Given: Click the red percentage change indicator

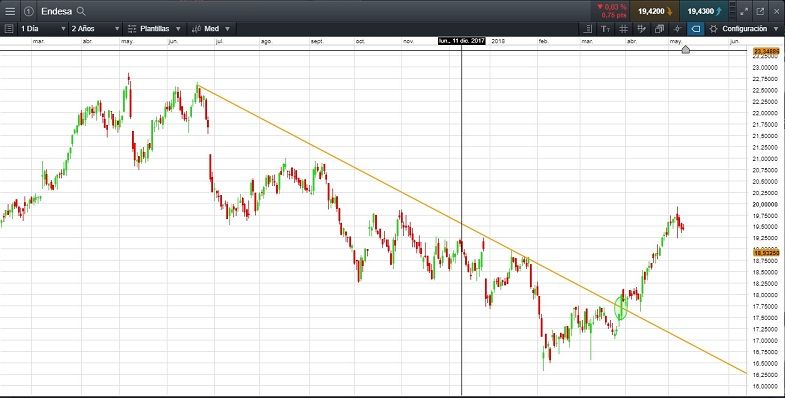Looking at the screenshot, I should 611,11.
